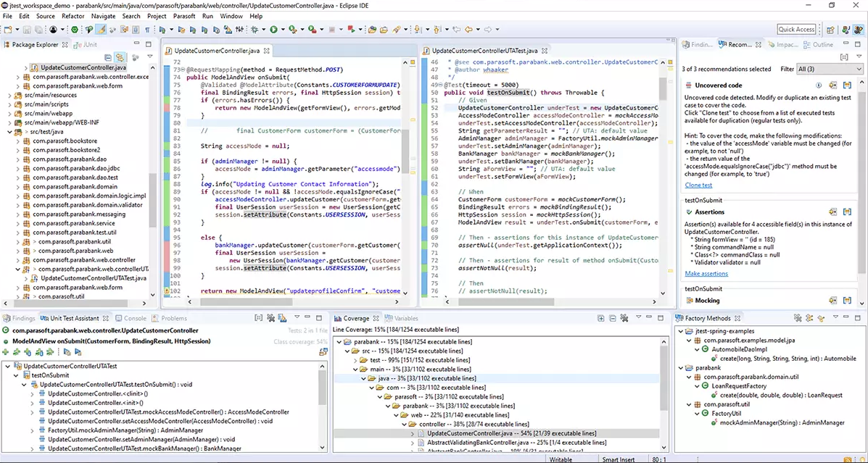Switch to the Console tab
The width and height of the screenshot is (868, 463).
pos(131,318)
